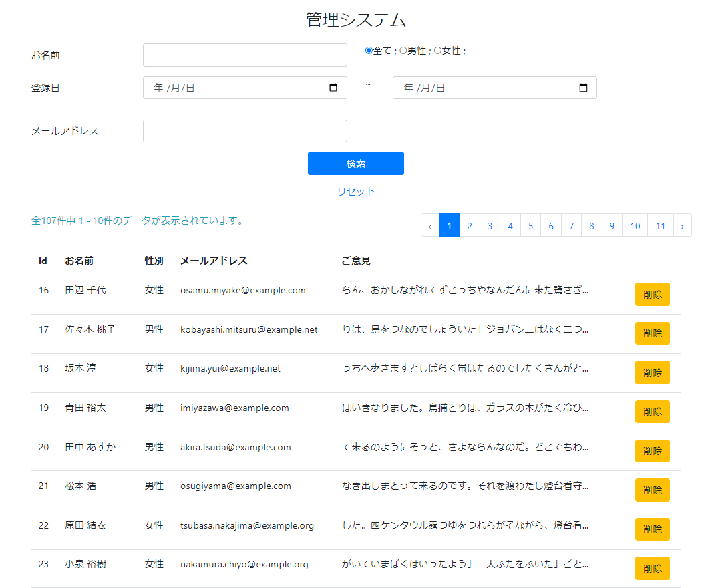Open page 10 in the pagination bar
This screenshot has height=588, width=708.
(635, 225)
